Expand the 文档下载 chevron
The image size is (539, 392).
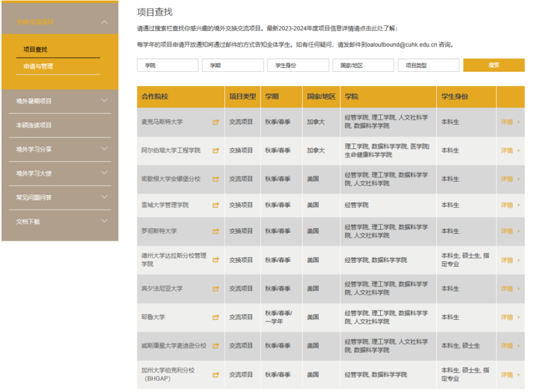point(104,221)
